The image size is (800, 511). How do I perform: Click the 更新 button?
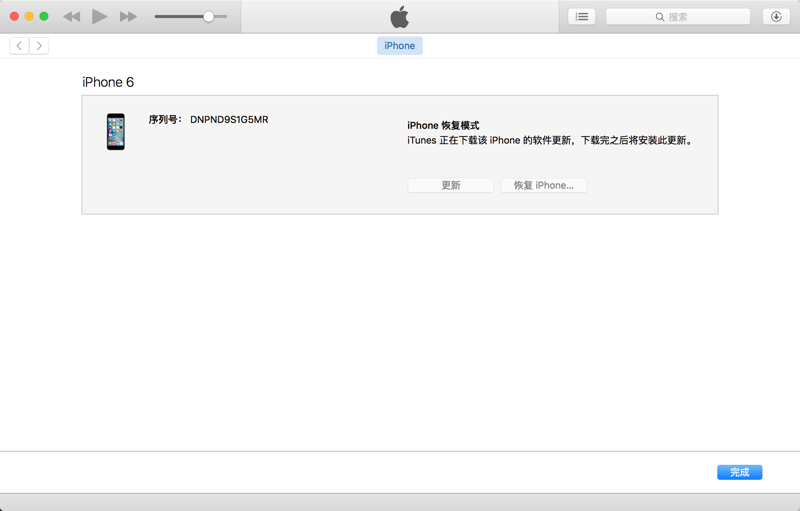(451, 185)
